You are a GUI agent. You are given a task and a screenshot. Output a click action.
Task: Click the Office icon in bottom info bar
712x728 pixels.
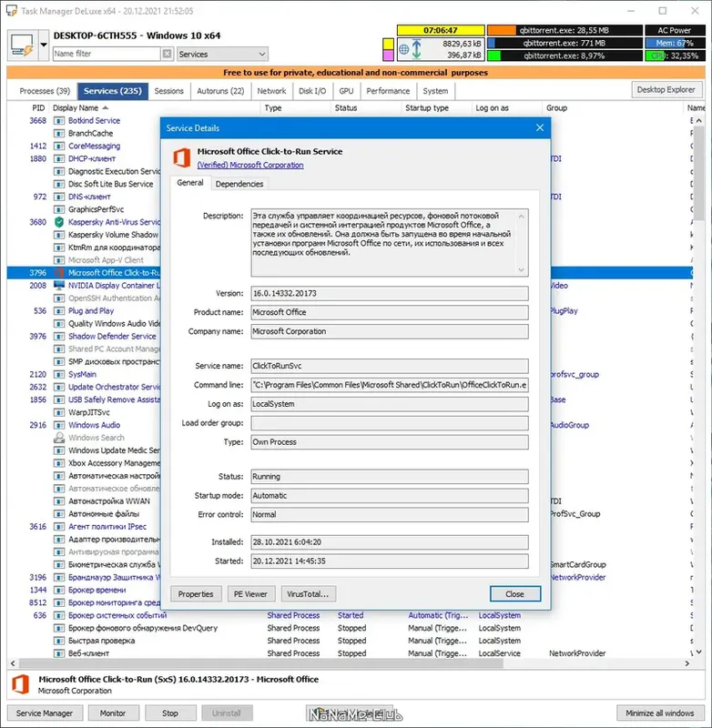click(20, 684)
